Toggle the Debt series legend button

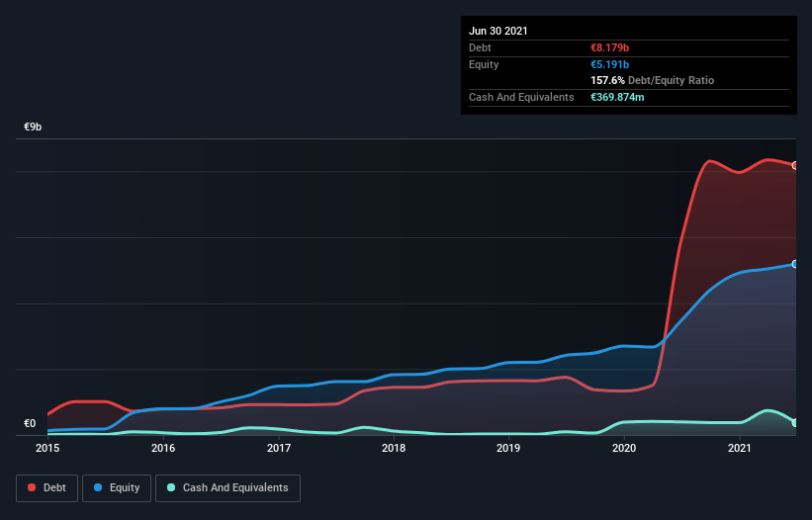pos(47,488)
